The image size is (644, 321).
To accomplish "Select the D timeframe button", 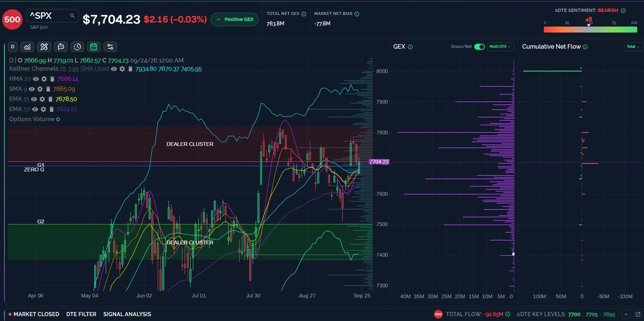I will coord(13,47).
